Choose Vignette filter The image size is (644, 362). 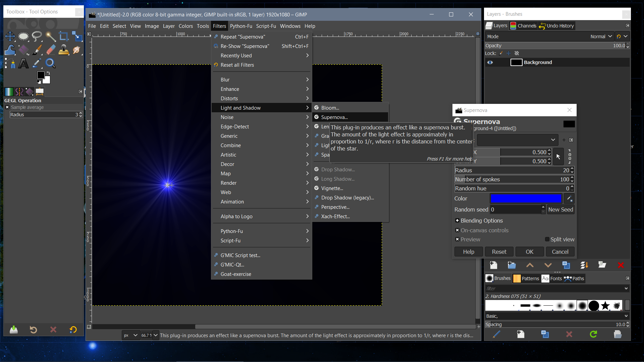[x=351, y=188]
